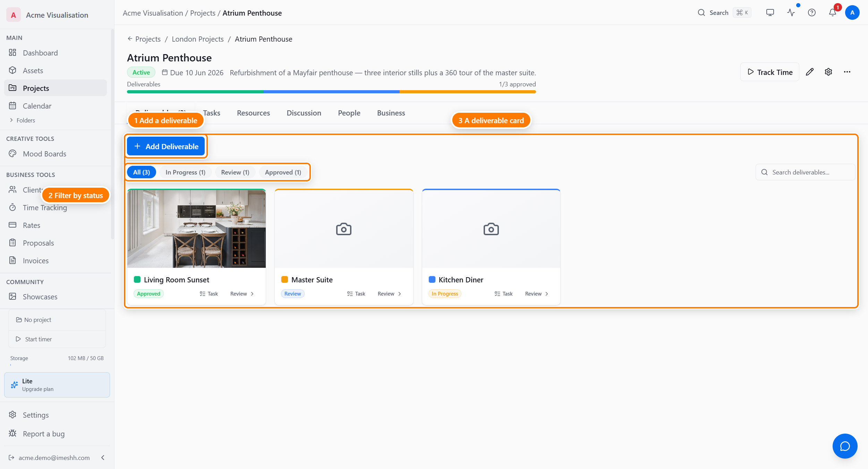This screenshot has height=469, width=868.
Task: Filter deliverables by Approved (1)
Action: point(283,172)
